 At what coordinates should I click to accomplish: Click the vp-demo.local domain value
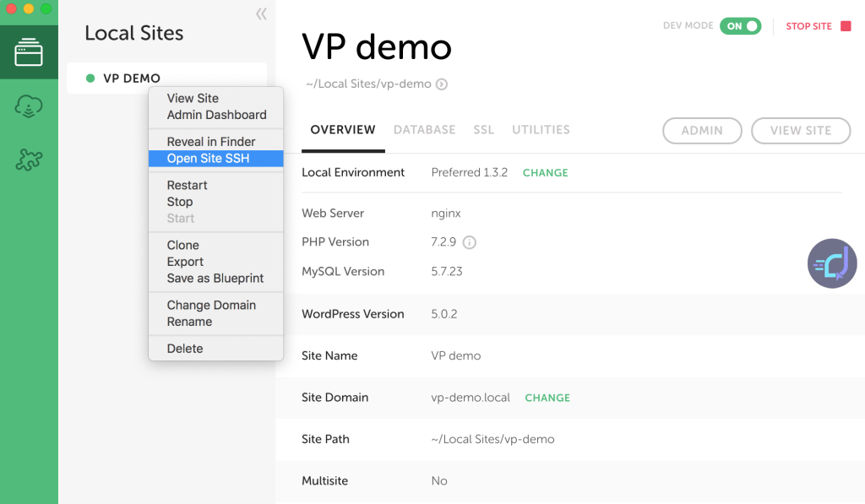[x=471, y=398]
